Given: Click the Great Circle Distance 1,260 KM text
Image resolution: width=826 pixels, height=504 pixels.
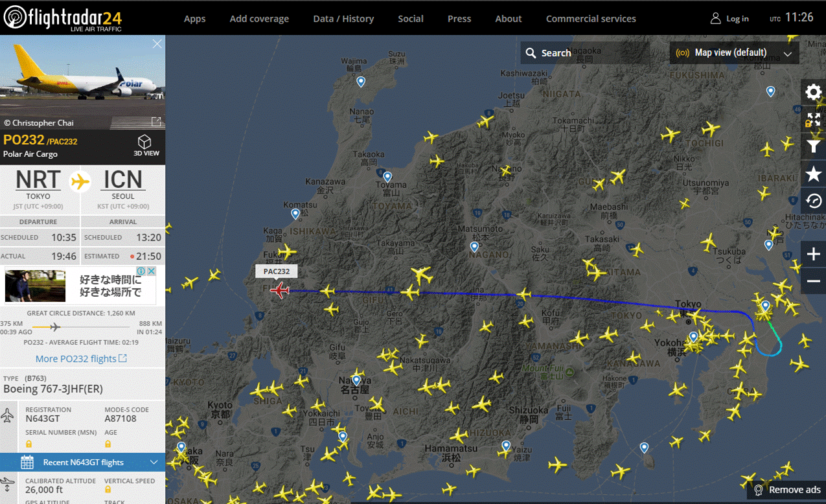Looking at the screenshot, I should coord(82,313).
